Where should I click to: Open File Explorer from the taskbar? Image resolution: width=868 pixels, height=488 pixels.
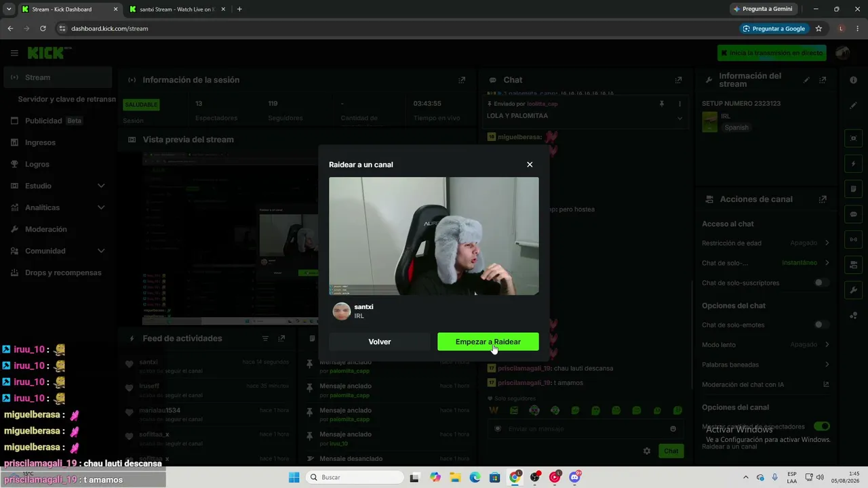(x=455, y=477)
